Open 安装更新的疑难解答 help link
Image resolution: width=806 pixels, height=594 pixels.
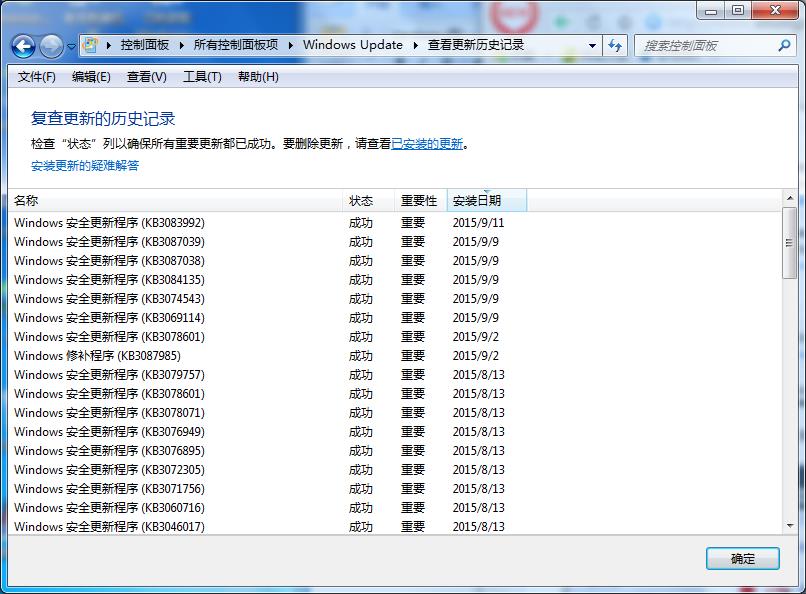tap(85, 165)
